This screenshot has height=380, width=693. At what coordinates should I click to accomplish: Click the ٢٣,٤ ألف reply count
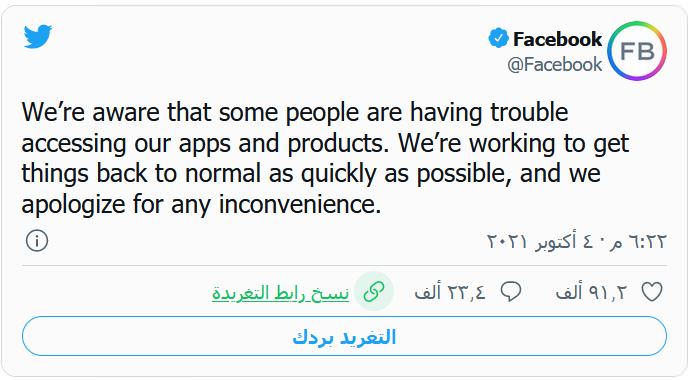click(450, 292)
